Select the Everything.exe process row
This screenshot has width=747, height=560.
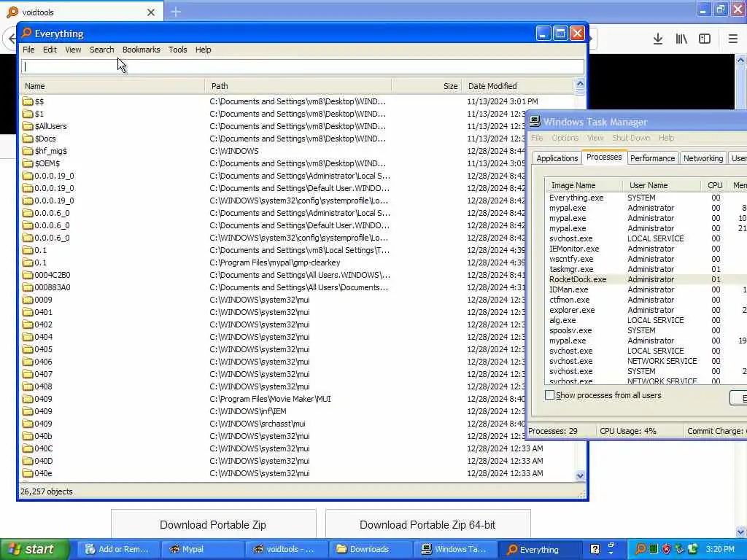(x=646, y=198)
